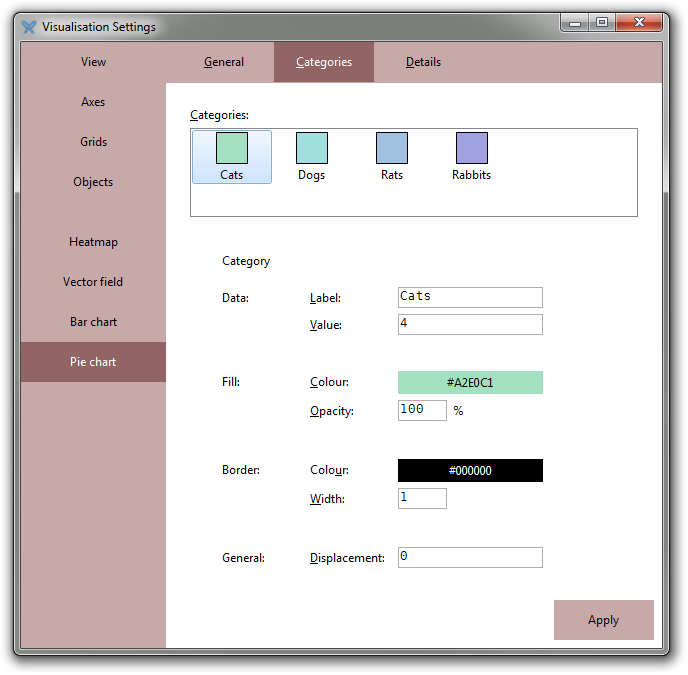The image size is (688, 675).
Task: Switch to the General tab
Action: 224,62
